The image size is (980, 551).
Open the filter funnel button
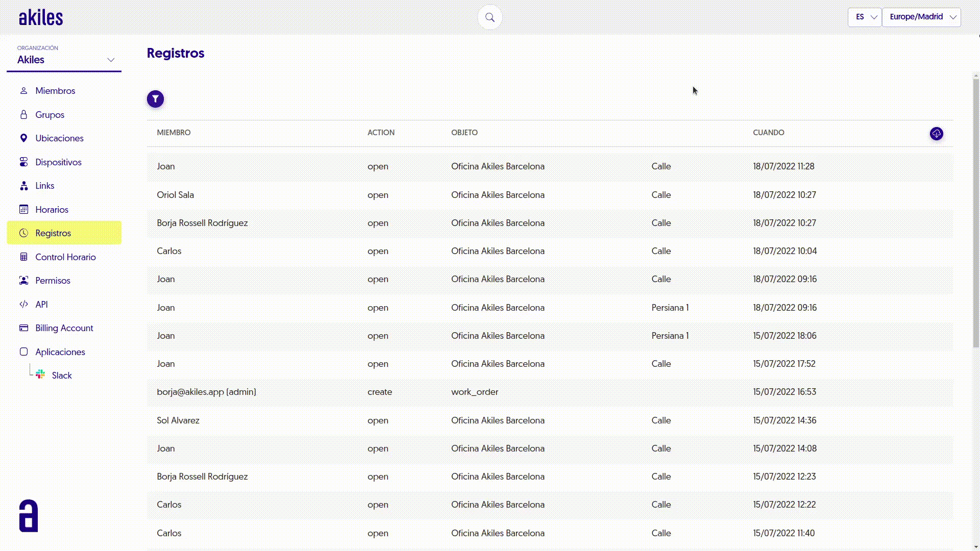(155, 99)
